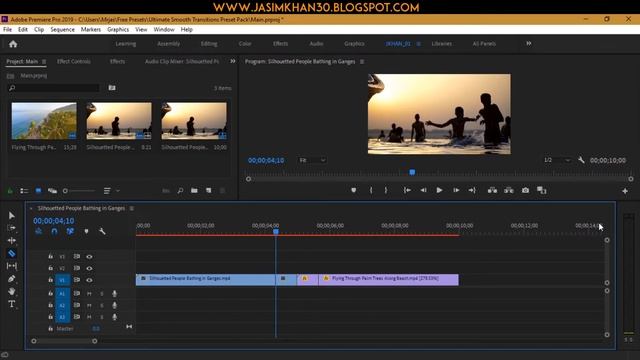640x360 pixels.
Task: Open the File menu
Action: click(x=7, y=29)
